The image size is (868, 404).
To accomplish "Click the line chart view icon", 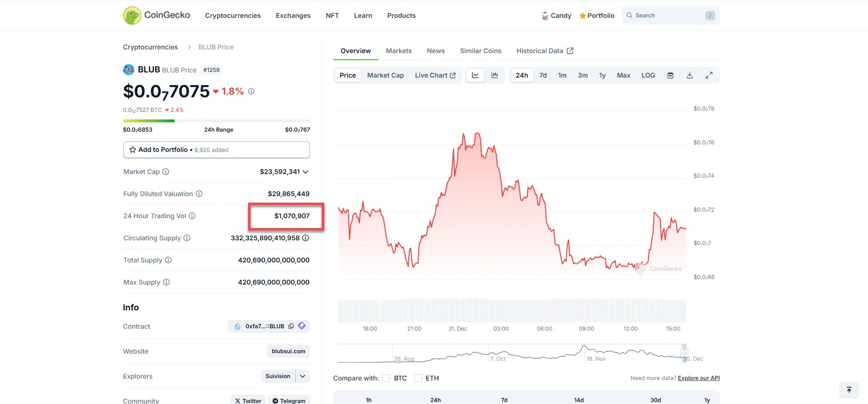I will pyautogui.click(x=475, y=75).
